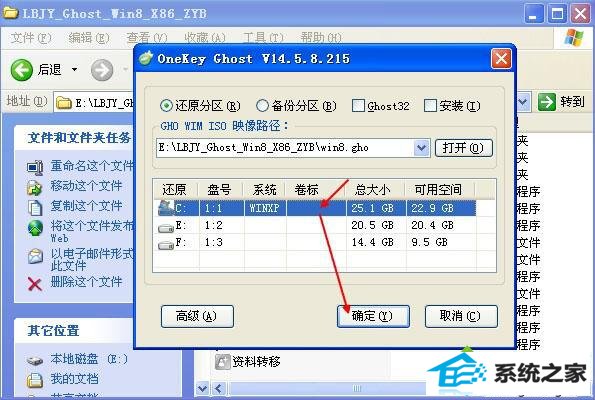The image size is (595, 400).
Task: Tick the 安装 (I) checkbox
Action: point(430,106)
